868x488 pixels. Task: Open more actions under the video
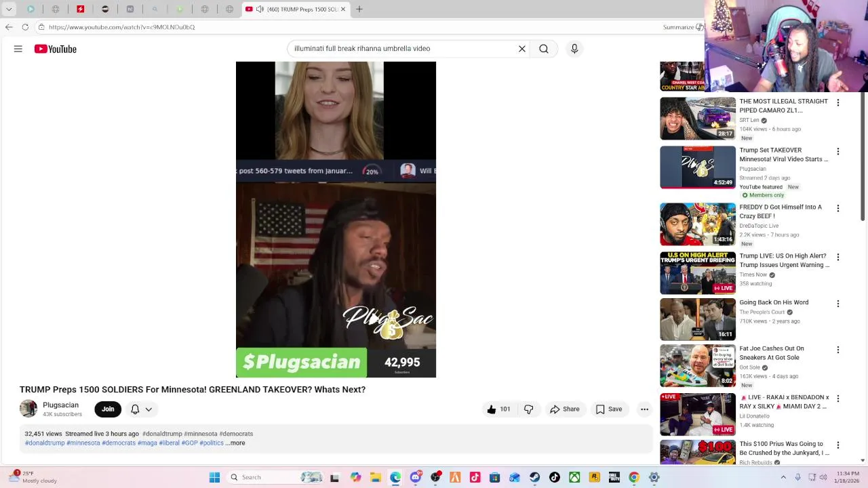(x=645, y=409)
